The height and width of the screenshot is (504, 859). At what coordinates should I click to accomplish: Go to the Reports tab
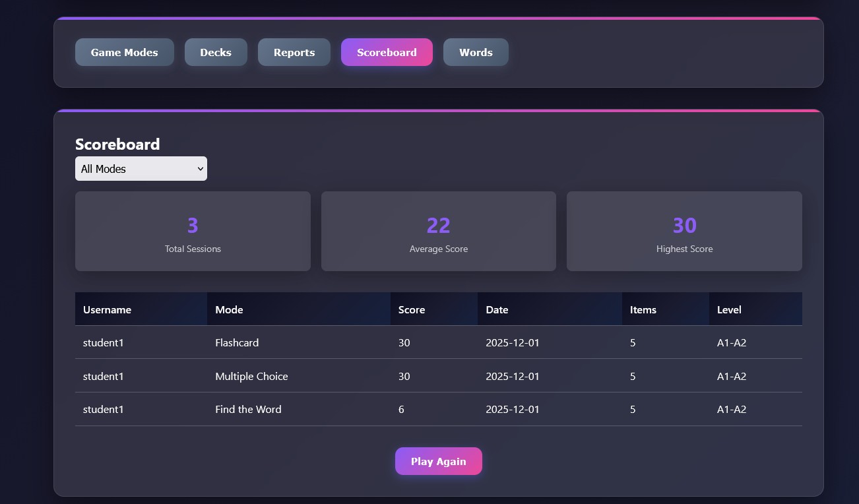tap(294, 52)
